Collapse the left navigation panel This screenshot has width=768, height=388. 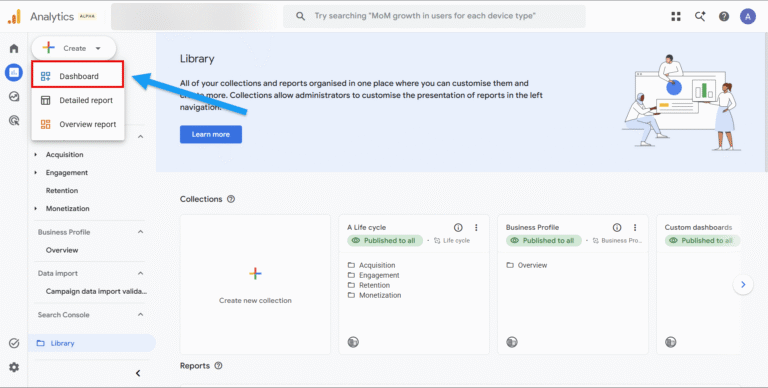pos(138,373)
